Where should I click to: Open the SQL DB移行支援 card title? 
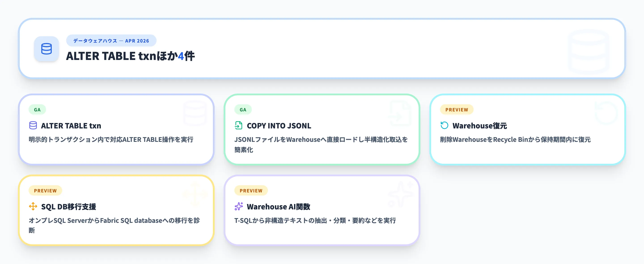(x=68, y=207)
